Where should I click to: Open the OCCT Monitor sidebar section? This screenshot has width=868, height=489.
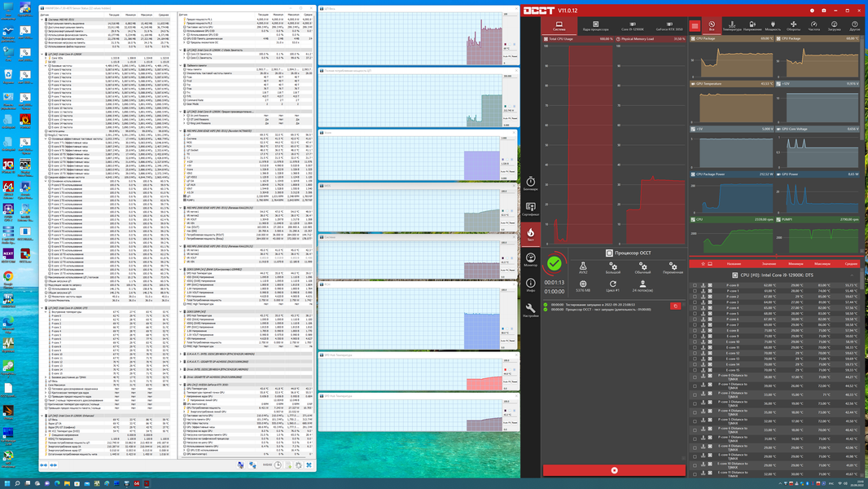coord(530,259)
